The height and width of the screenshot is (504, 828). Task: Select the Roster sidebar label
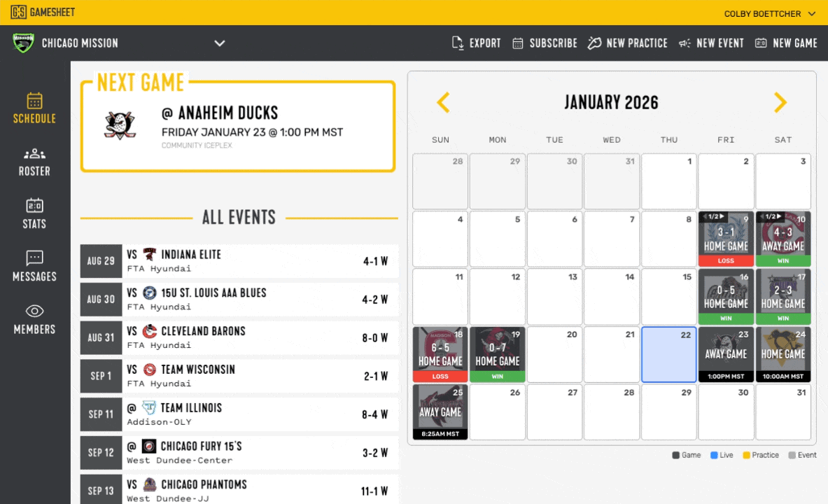click(35, 171)
